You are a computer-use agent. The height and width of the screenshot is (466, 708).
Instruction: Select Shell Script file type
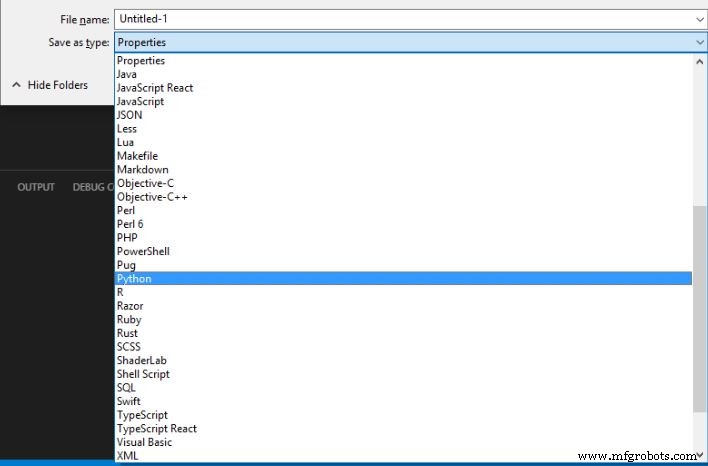pos(143,374)
